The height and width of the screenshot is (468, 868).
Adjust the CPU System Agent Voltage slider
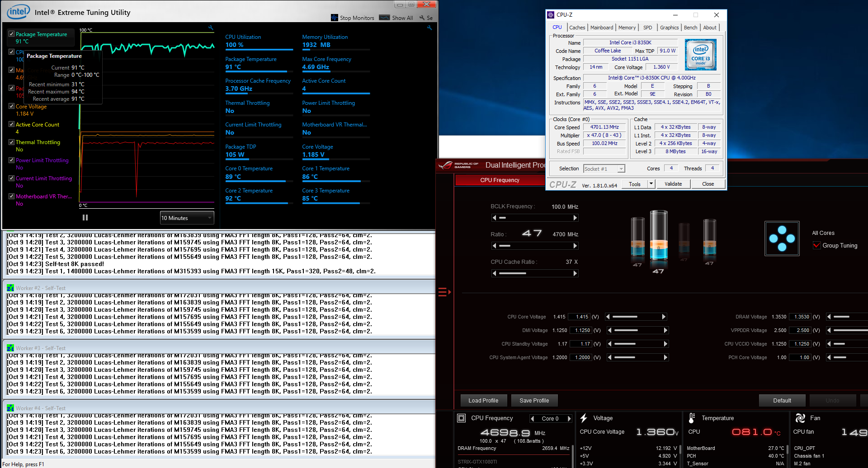(638, 357)
